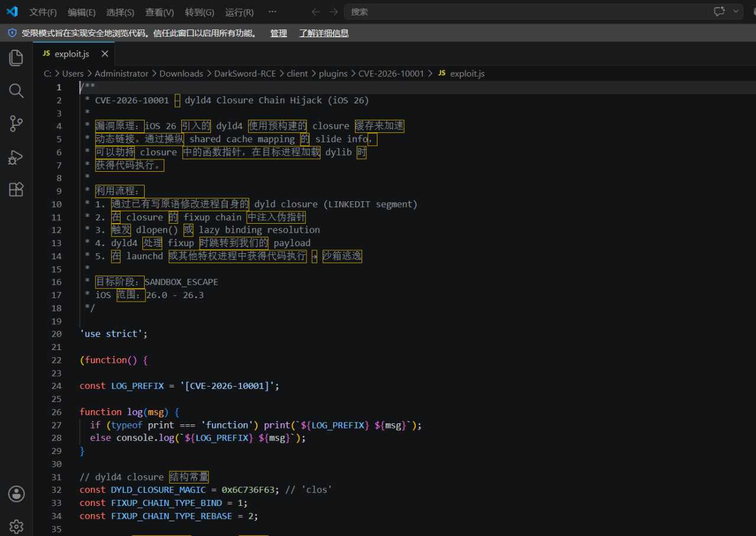
Task: Open the Extensions view
Action: 16,189
